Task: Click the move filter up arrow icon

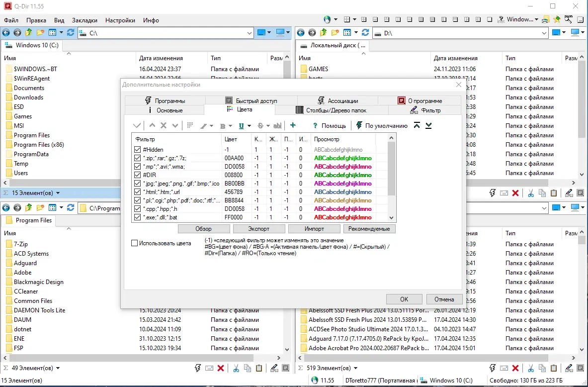Action: tap(152, 125)
